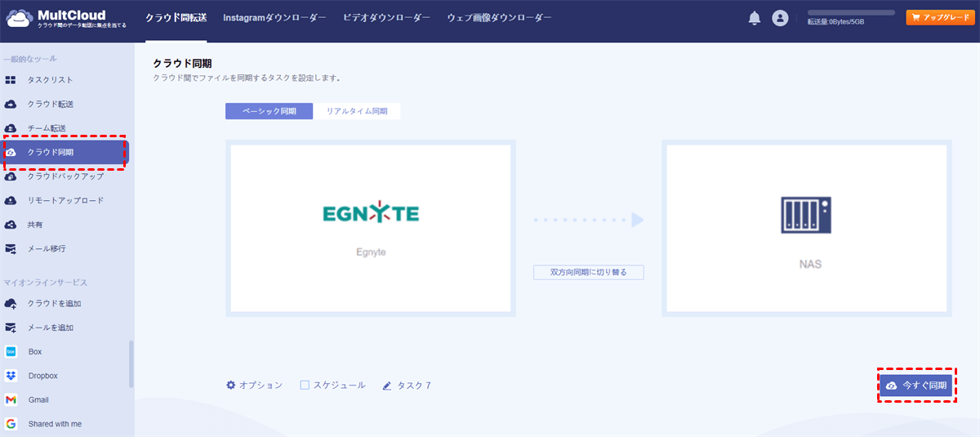Switch to the リアルタイム同期 tab
This screenshot has height=437, width=980.
coord(357,111)
